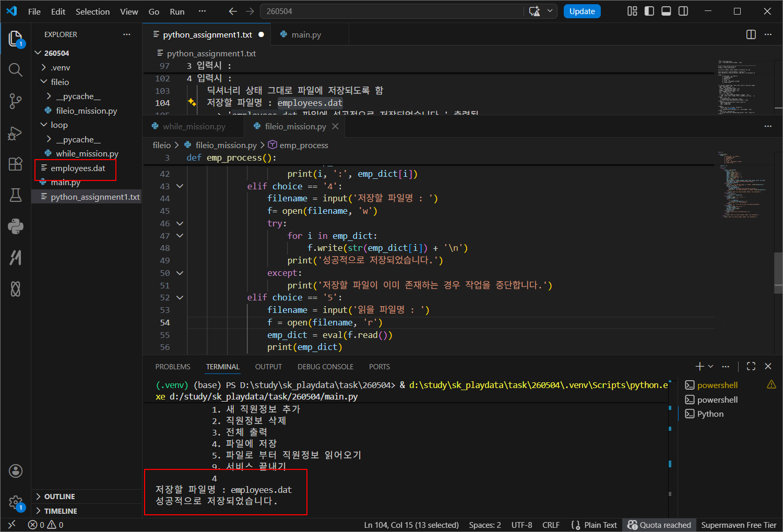Open the Run menu
The width and height of the screenshot is (783, 532).
click(x=177, y=11)
